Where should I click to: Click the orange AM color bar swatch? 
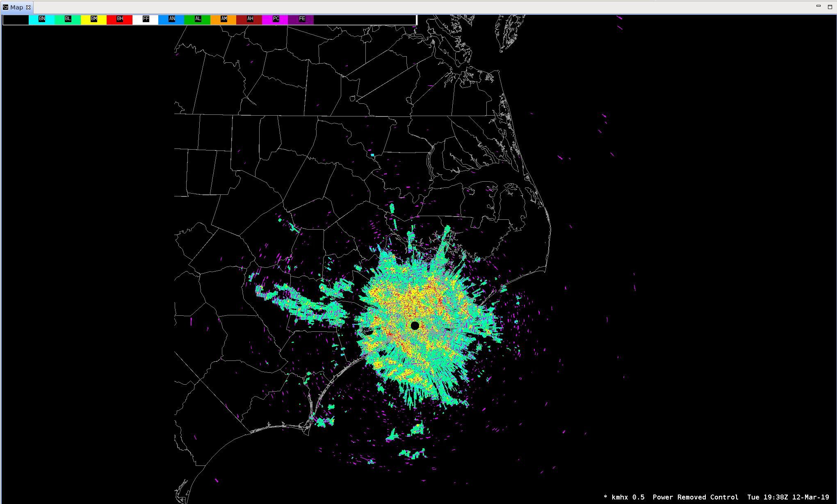(224, 20)
